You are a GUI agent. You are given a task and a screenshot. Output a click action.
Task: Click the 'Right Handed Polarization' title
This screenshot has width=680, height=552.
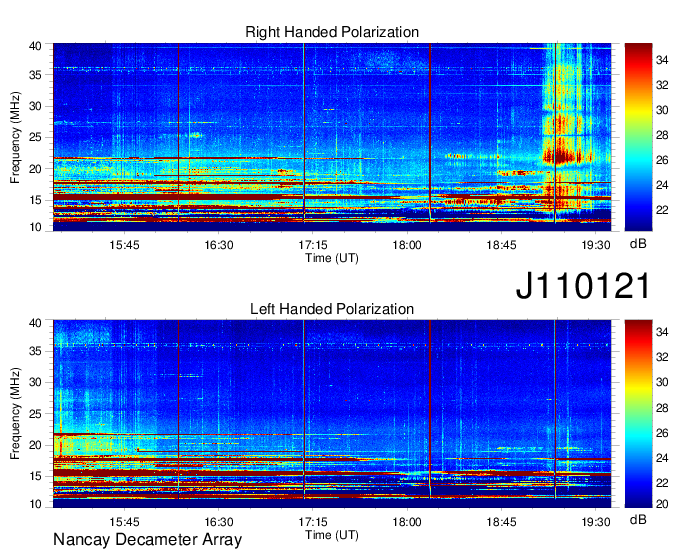[332, 32]
